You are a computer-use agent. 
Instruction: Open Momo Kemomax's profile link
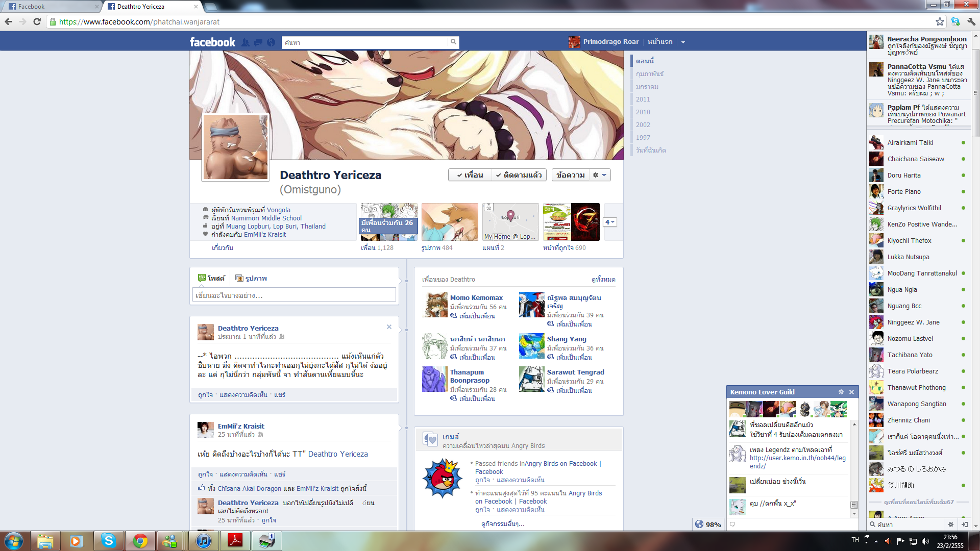476,297
